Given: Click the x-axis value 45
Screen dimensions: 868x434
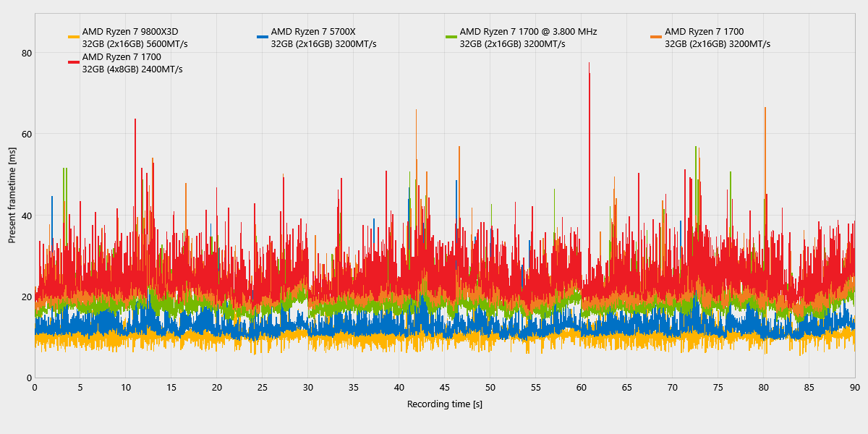Looking at the screenshot, I should 445,387.
